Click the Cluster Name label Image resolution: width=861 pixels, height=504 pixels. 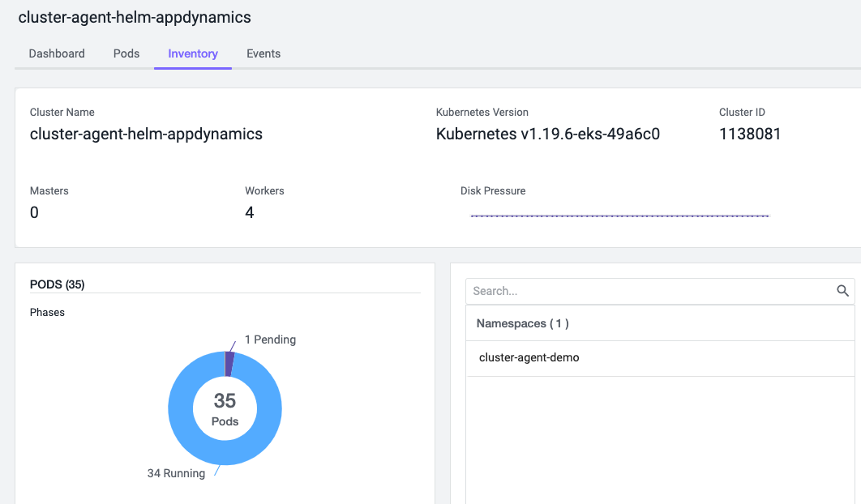[62, 112]
